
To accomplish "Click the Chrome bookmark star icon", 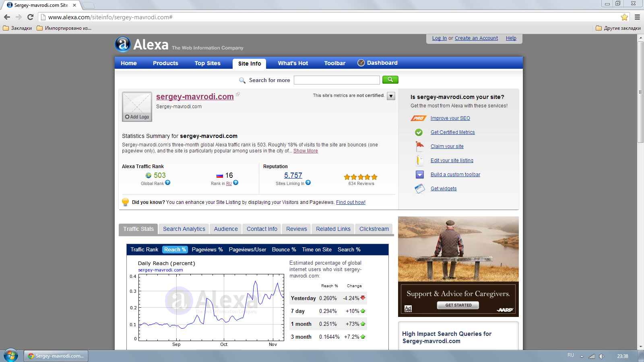I will coord(624,17).
